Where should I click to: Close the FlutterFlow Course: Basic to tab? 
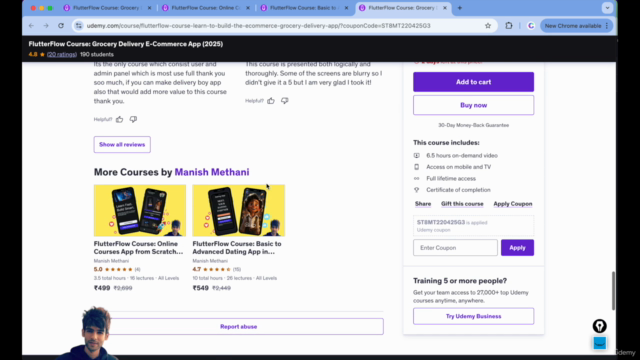[346, 8]
